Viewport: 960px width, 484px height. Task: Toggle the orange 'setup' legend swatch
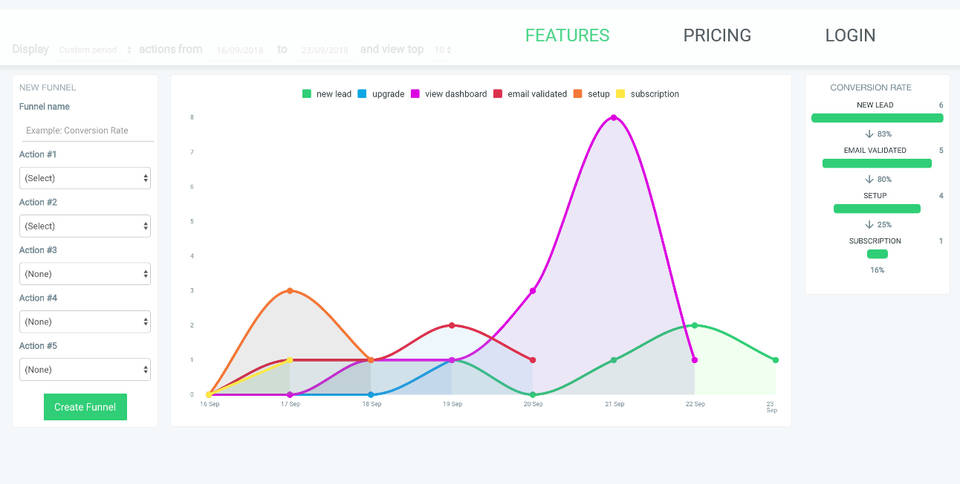[x=578, y=94]
